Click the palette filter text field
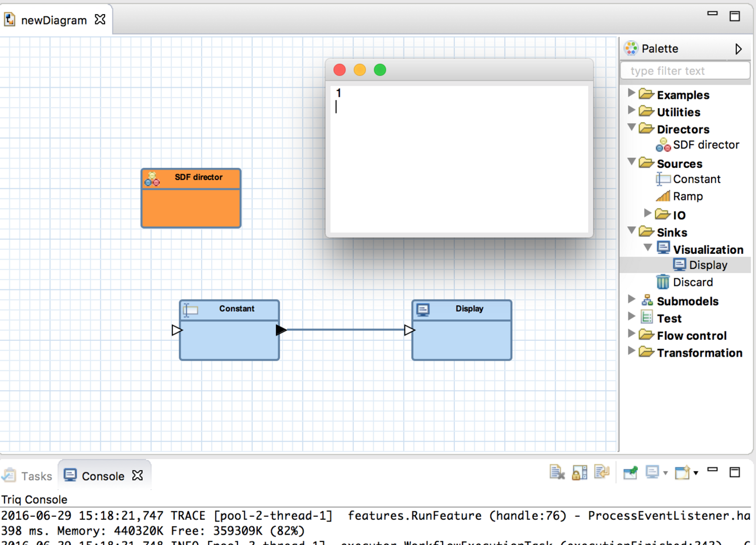The width and height of the screenshot is (756, 545). click(685, 71)
